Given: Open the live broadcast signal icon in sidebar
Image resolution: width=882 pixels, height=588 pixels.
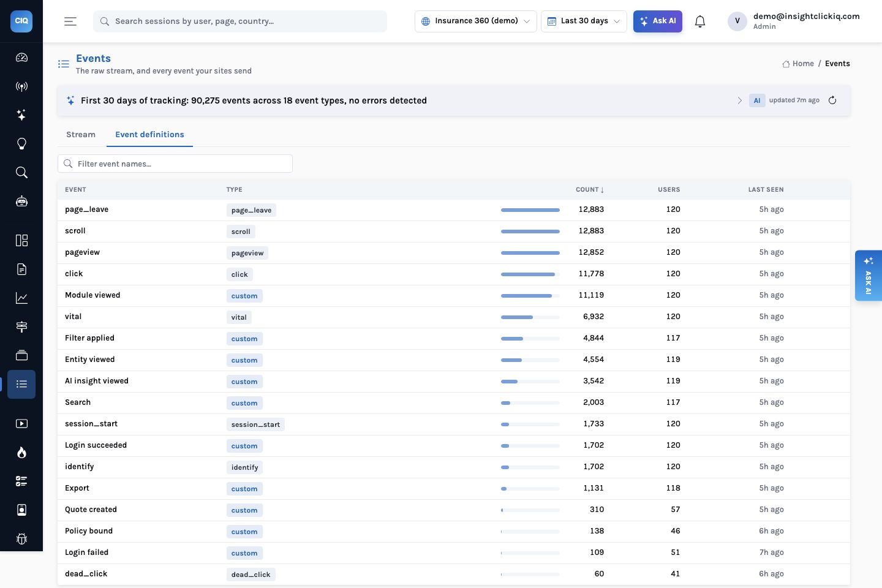Looking at the screenshot, I should [21, 86].
